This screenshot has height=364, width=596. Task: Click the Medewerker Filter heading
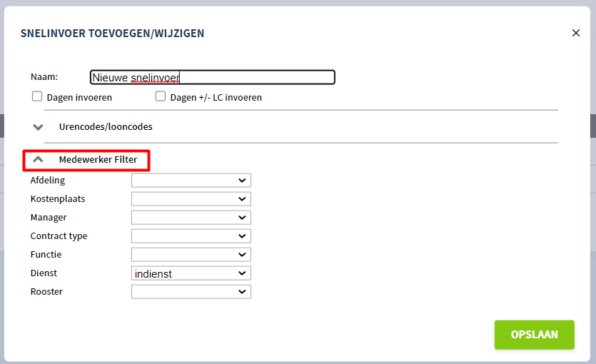click(98, 160)
